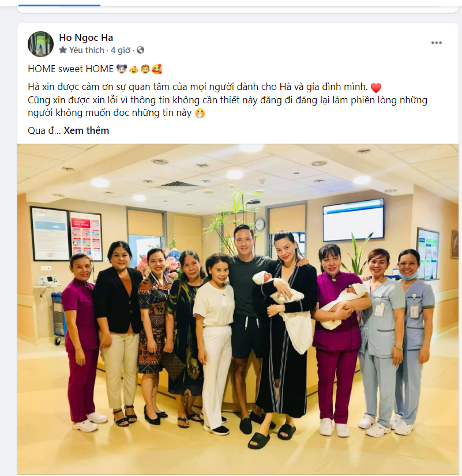Click the Ho Ngoc Ha page name
462x476 pixels.
click(x=86, y=38)
